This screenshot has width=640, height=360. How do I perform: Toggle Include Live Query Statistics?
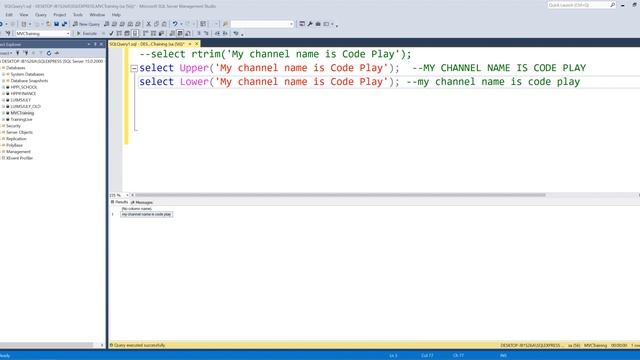coord(153,33)
